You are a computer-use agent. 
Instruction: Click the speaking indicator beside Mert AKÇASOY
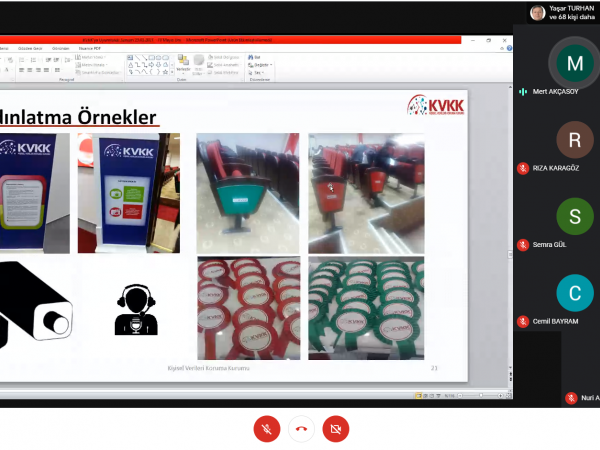coord(523,91)
